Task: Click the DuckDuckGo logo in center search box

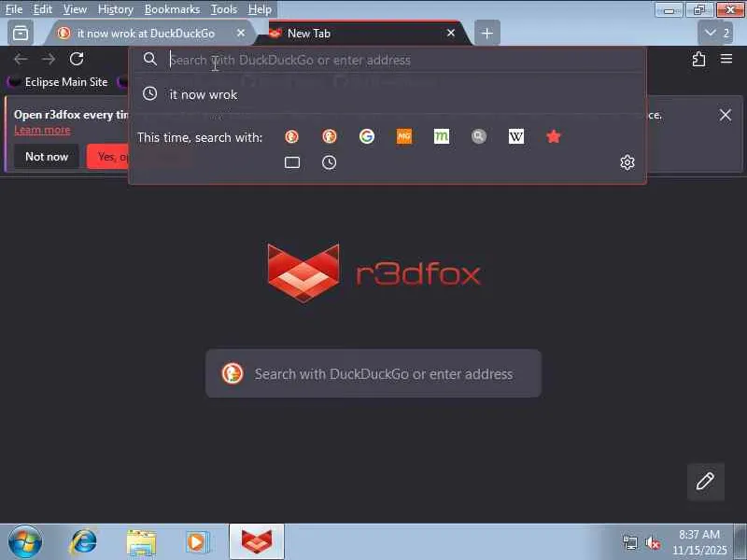Action: (233, 373)
